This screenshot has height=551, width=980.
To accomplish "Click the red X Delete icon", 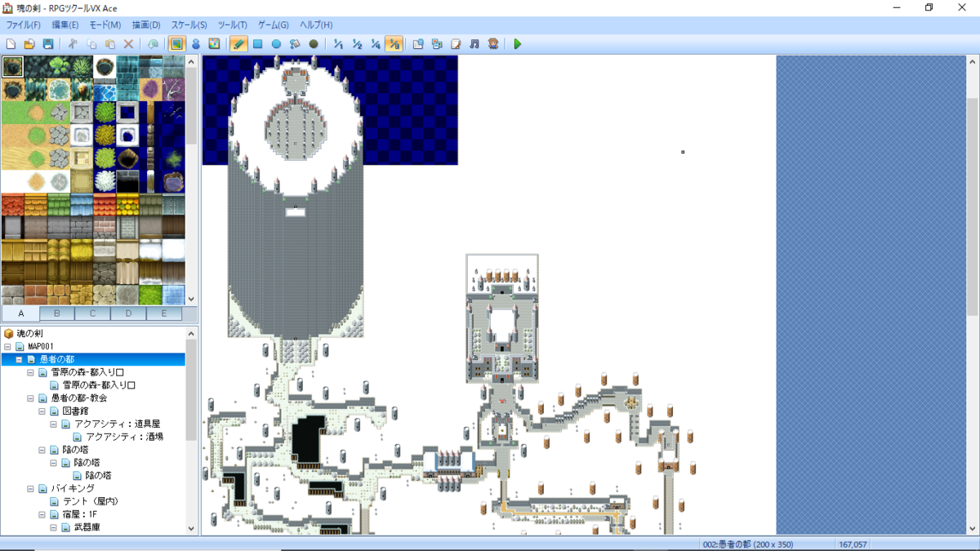I will pos(128,44).
